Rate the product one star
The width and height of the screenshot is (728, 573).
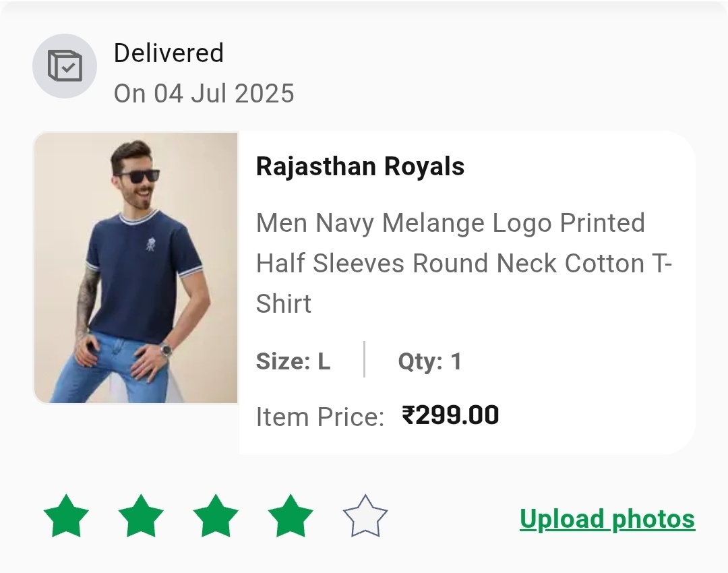pos(66,516)
